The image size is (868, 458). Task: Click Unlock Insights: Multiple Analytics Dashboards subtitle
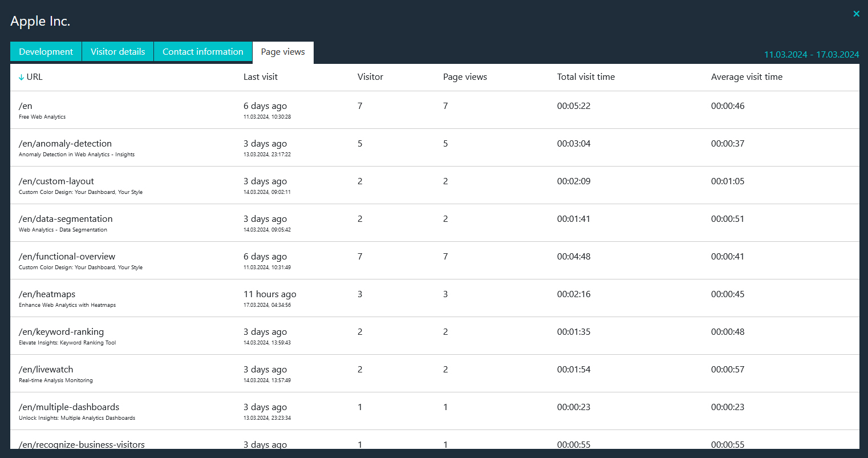coord(77,418)
